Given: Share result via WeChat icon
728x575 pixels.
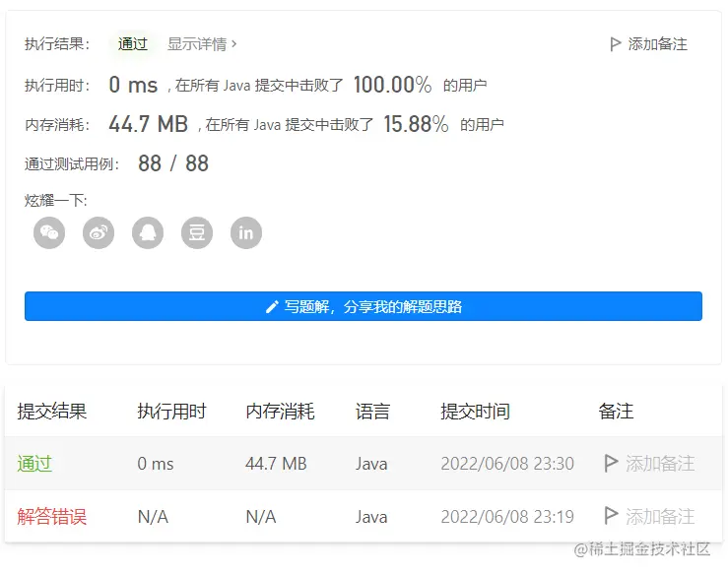Looking at the screenshot, I should [49, 232].
